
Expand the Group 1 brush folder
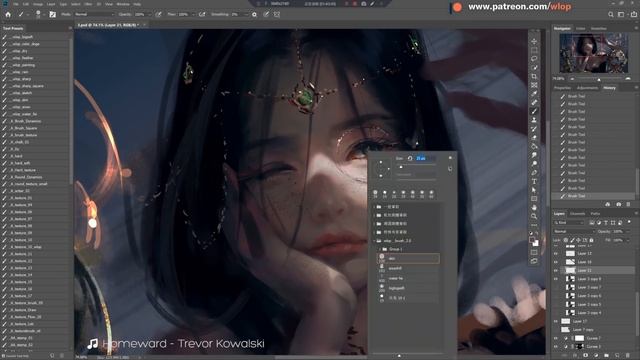(x=379, y=249)
